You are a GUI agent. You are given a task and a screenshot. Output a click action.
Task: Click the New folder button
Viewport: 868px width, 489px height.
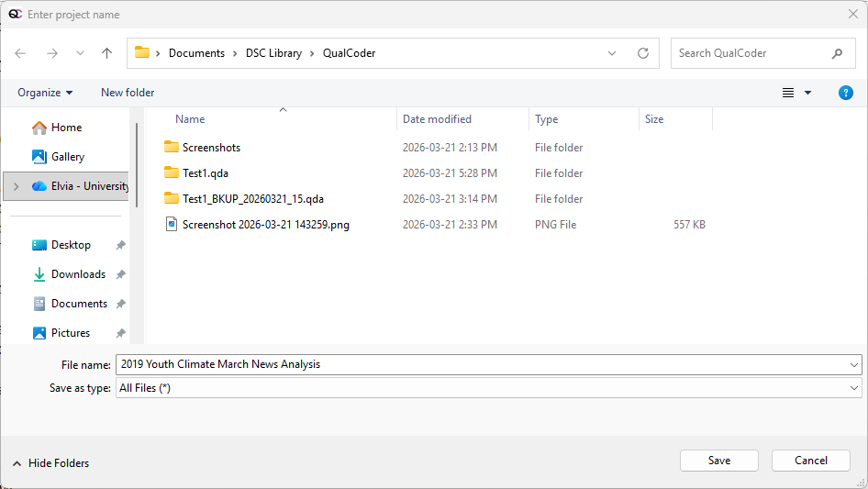click(x=128, y=93)
